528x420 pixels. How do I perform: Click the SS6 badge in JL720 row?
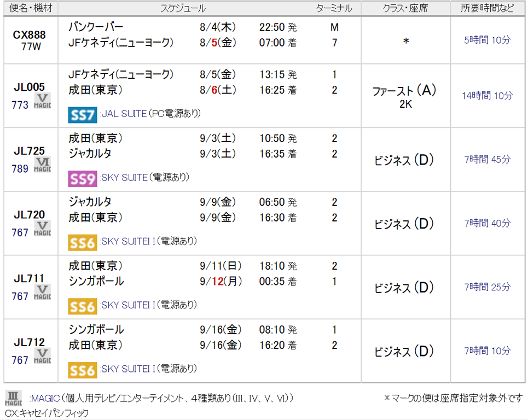83,243
